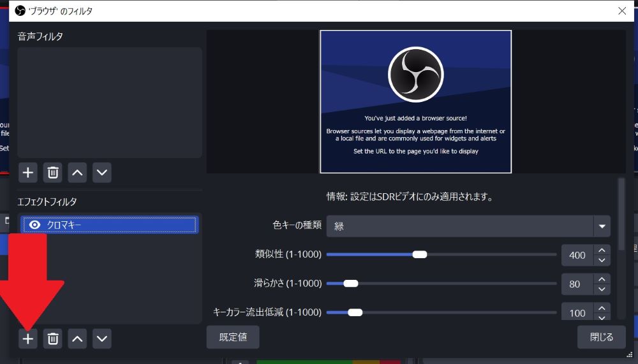Click the 類似性 value field showing 400
Screen dimensions: 638x364
tap(577, 255)
